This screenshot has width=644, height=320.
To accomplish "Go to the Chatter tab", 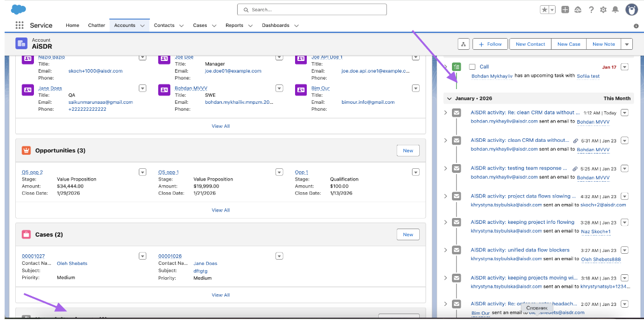I will 97,26.
